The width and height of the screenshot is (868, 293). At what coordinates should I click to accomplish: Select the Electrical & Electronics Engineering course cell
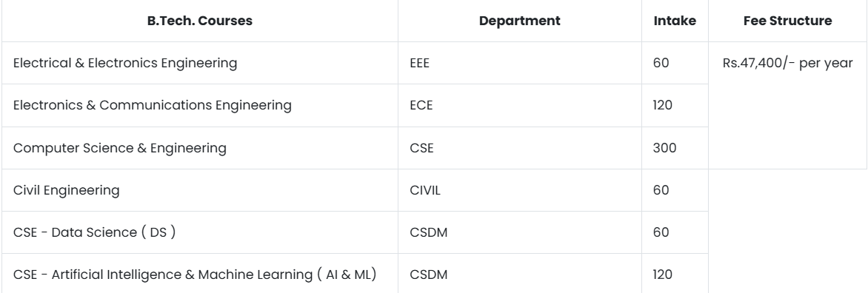pos(200,63)
